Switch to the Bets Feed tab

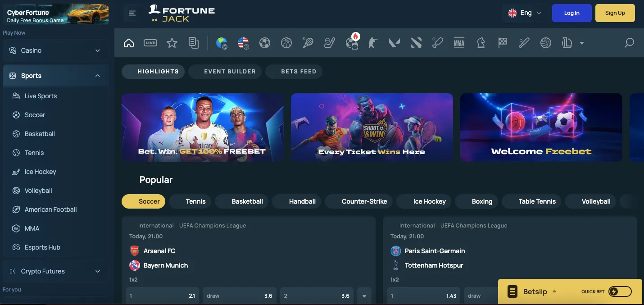[294, 72]
